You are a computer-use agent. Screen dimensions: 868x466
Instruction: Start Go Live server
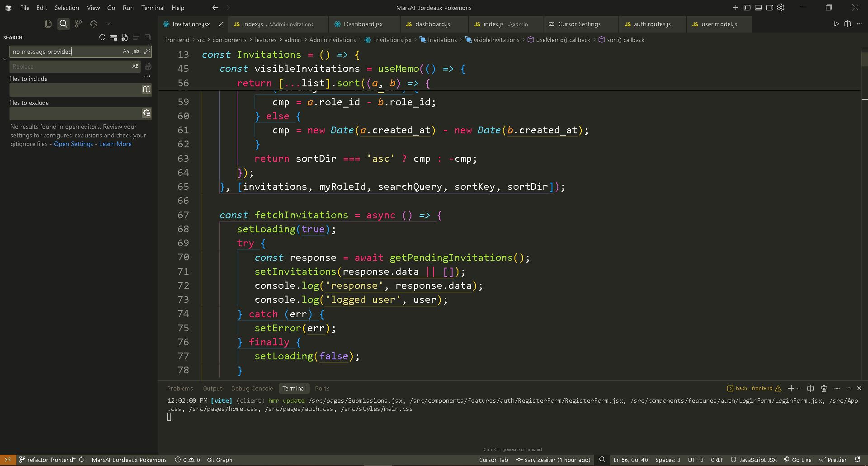tap(798, 460)
